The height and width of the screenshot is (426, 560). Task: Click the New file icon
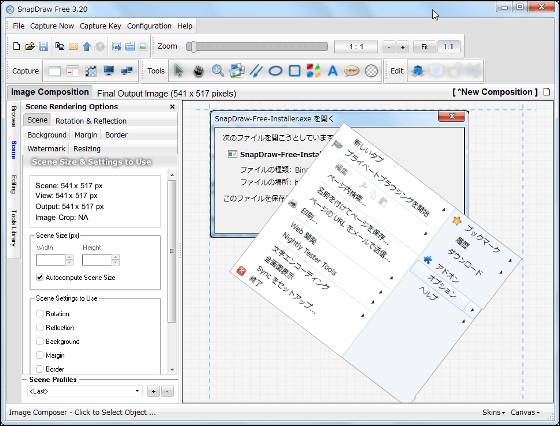click(x=16, y=46)
